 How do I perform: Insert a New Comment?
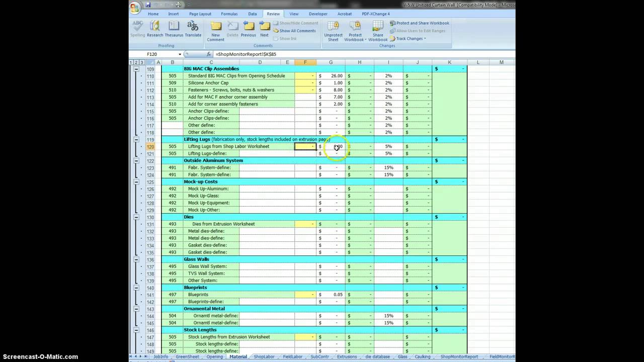(216, 31)
